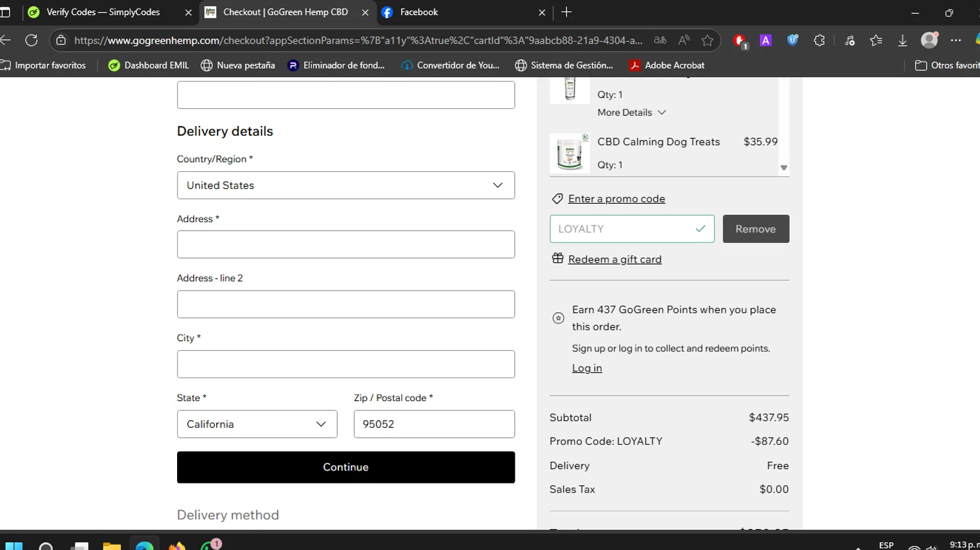Viewport: 980px width, 550px height.
Task: Click the black Continue button
Action: click(346, 467)
